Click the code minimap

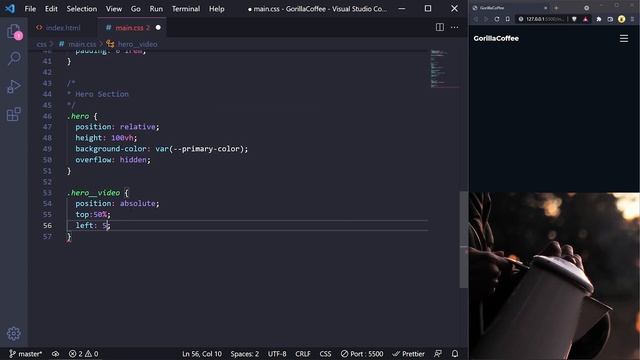444,68
